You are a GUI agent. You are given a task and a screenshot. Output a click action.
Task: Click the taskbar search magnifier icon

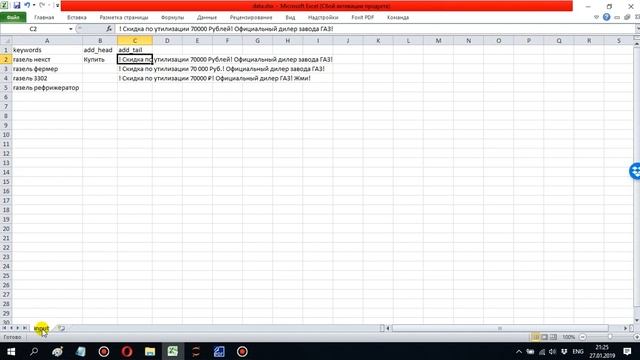pos(34,351)
